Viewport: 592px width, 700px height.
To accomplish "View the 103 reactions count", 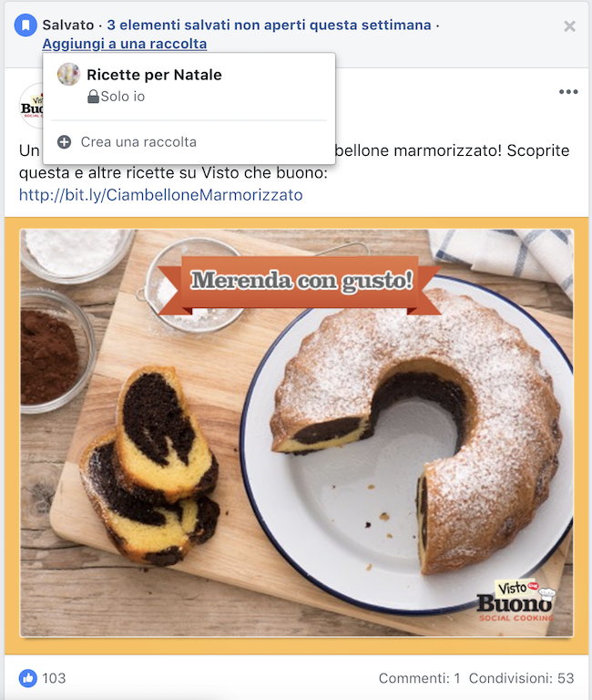I will point(54,678).
